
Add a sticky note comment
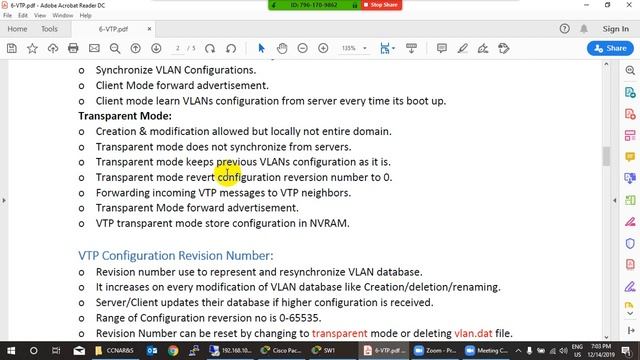tap(442, 49)
